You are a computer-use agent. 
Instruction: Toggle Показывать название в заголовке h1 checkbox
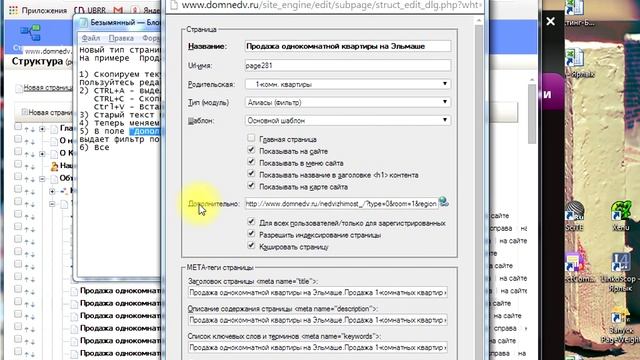[251, 174]
